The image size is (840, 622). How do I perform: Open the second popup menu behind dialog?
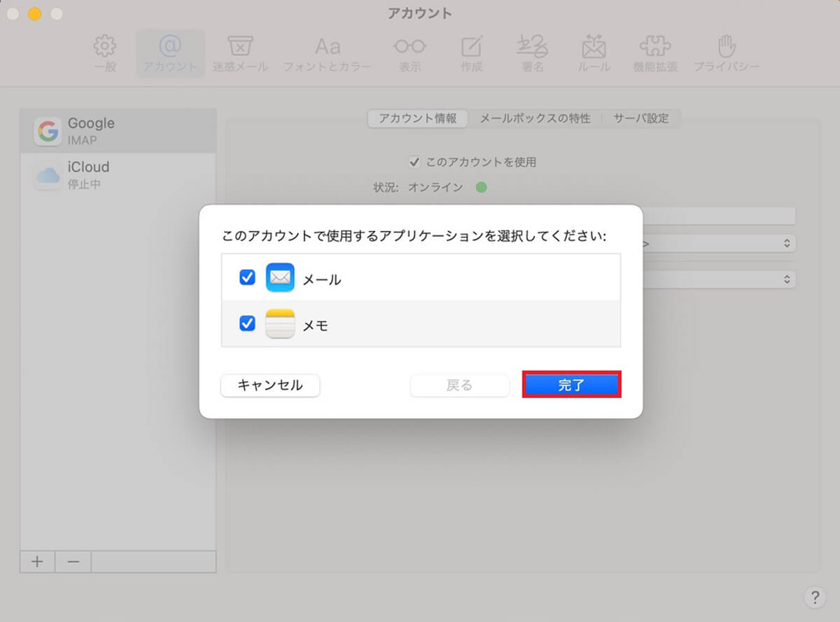pyautogui.click(x=719, y=279)
